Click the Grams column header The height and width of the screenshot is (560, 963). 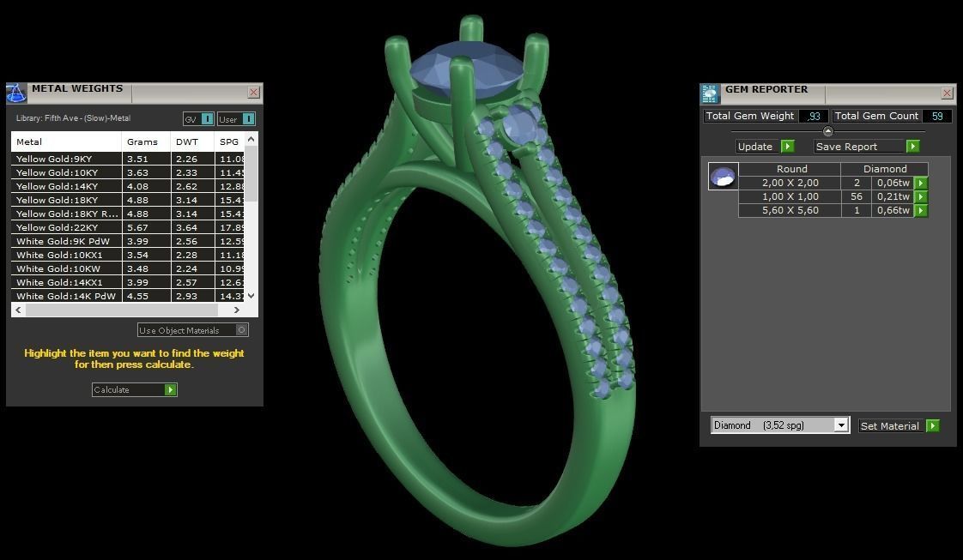pyautogui.click(x=146, y=142)
